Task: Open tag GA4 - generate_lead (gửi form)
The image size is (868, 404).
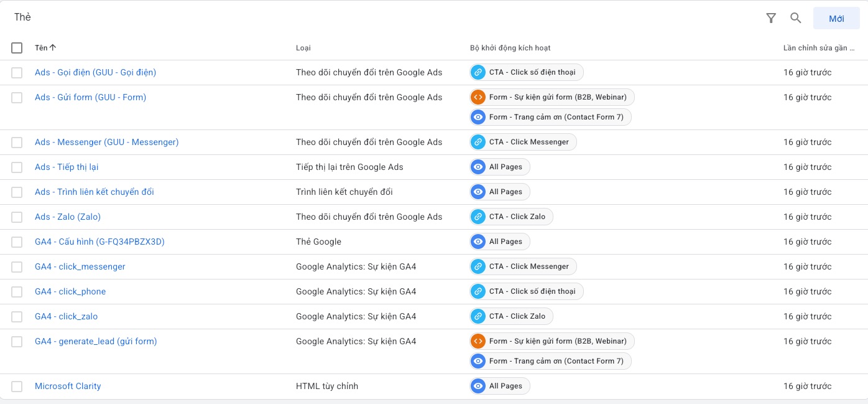Action: click(x=96, y=341)
